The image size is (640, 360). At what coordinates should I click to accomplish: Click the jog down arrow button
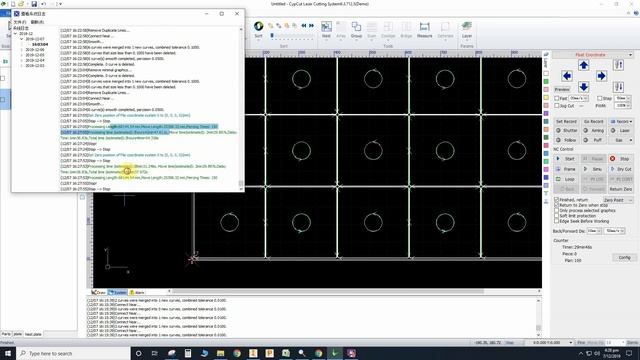click(584, 87)
